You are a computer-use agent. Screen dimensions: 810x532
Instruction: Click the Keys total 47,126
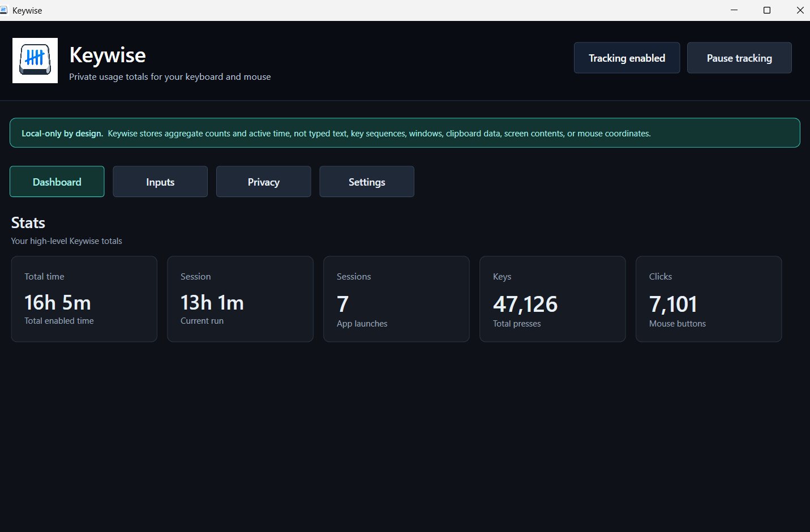click(525, 304)
